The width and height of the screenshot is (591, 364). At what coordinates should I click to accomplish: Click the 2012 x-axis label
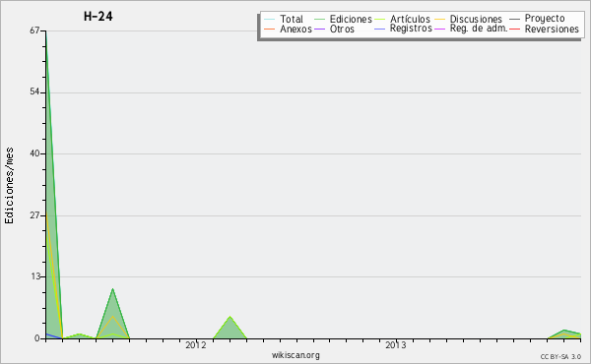pos(196,345)
